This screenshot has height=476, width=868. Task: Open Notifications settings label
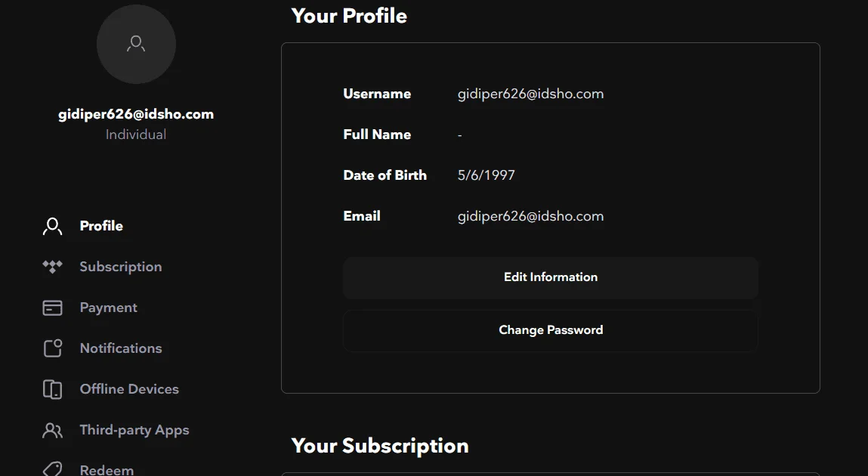click(x=121, y=348)
